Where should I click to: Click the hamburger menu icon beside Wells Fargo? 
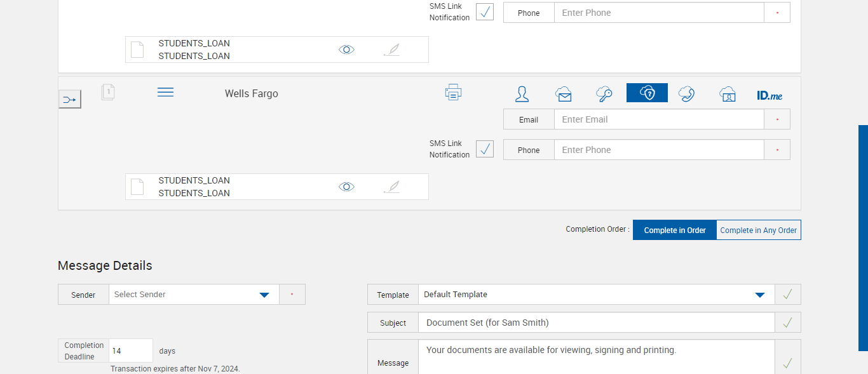point(165,93)
